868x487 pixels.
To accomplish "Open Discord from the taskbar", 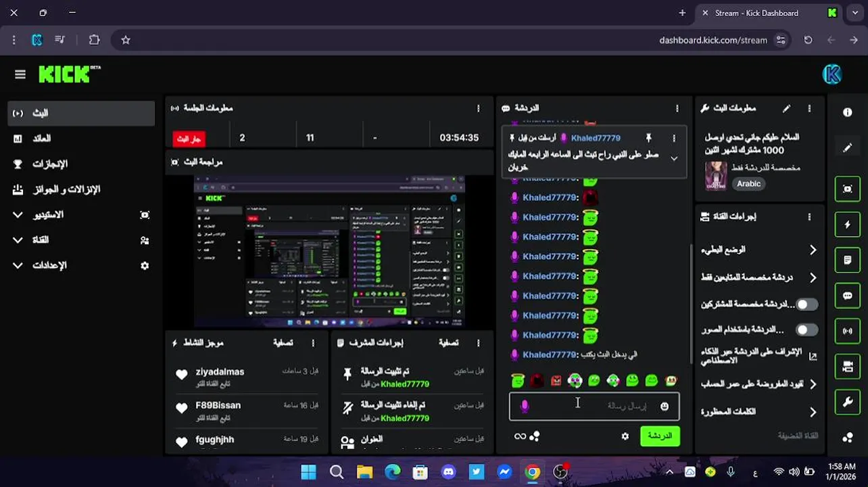I will (448, 472).
